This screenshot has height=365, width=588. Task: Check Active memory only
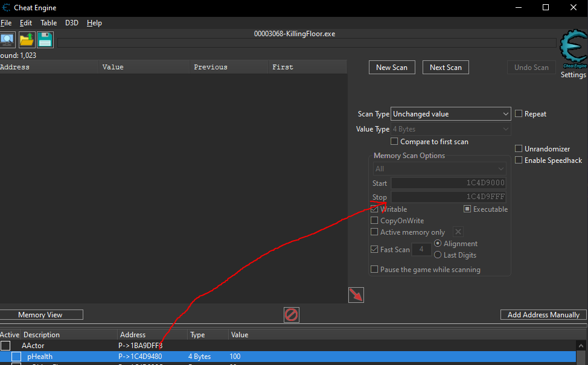coord(374,232)
